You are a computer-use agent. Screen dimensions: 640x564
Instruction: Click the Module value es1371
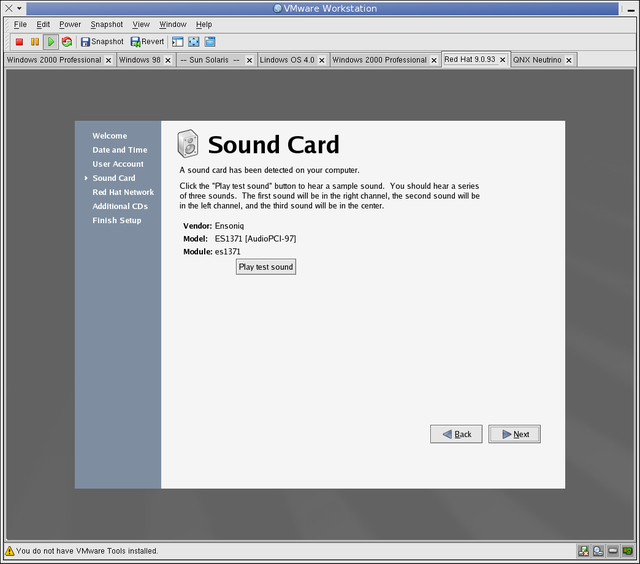[x=227, y=252]
